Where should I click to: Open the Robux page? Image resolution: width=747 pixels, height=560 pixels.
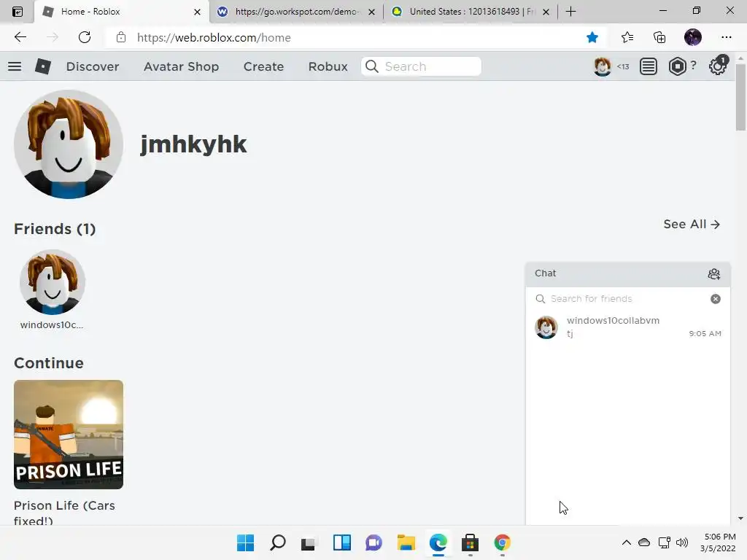point(328,66)
